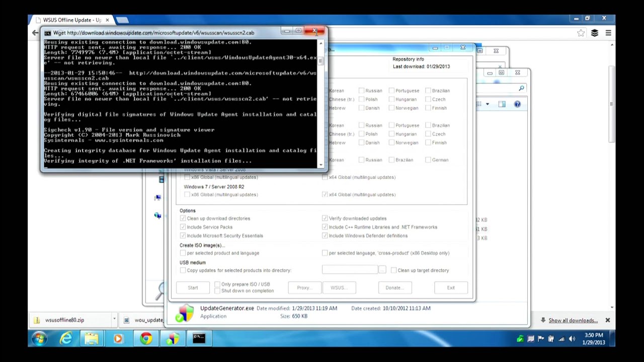The width and height of the screenshot is (644, 362).
Task: Toggle Include Service Packs checkbox
Action: (183, 227)
